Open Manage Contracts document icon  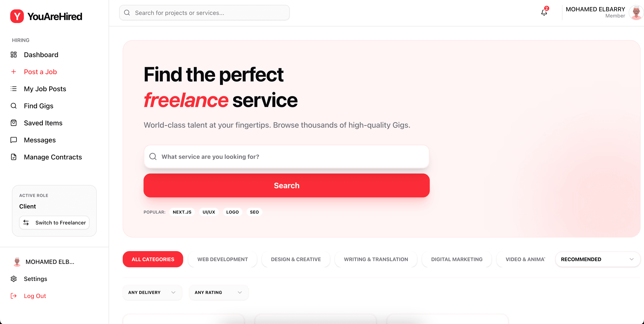pos(14,157)
